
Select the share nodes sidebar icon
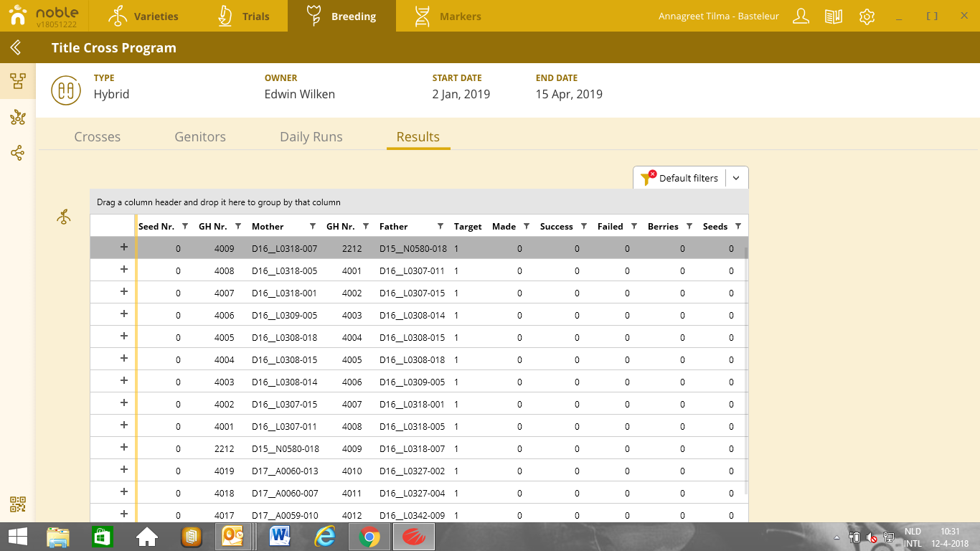click(x=18, y=153)
